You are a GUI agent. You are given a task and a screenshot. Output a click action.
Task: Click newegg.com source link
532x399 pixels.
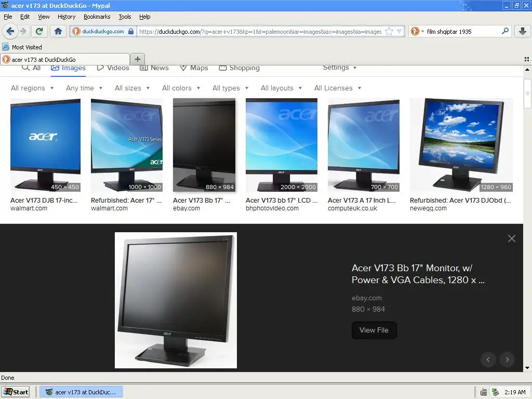[428, 208]
